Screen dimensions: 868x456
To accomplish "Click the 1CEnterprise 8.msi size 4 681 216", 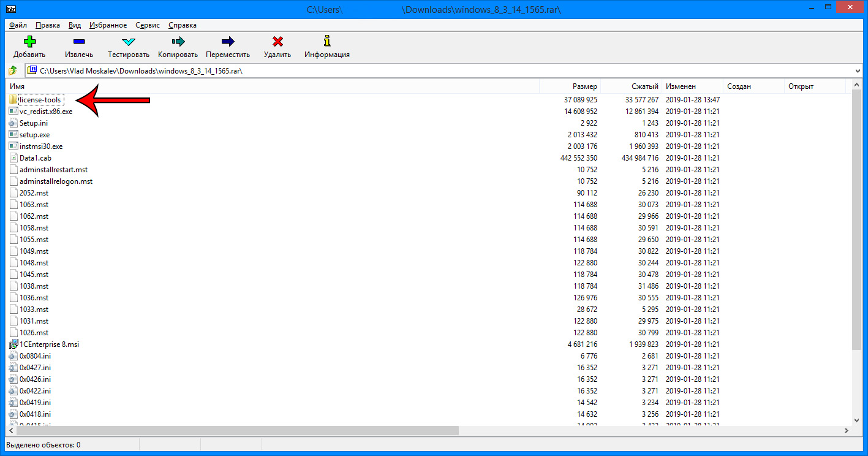I will point(583,344).
